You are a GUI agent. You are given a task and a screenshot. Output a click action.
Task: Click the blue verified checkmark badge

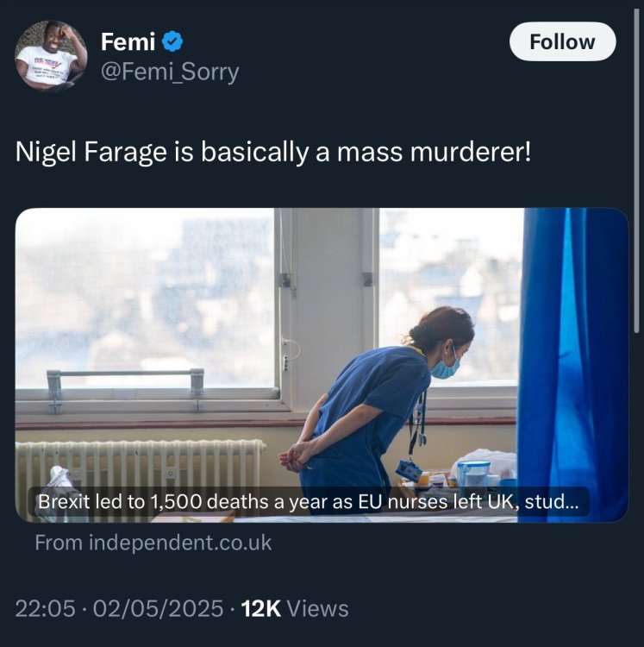click(172, 41)
